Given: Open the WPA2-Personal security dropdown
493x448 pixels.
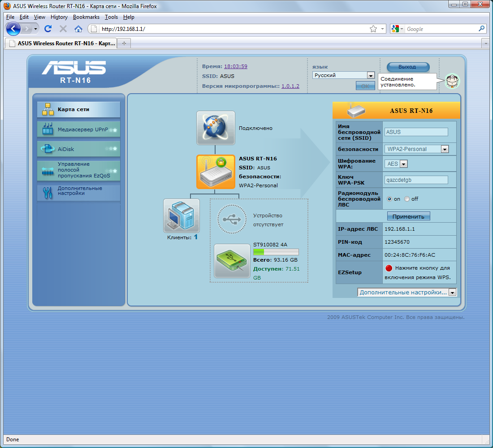Looking at the screenshot, I should click(417, 149).
